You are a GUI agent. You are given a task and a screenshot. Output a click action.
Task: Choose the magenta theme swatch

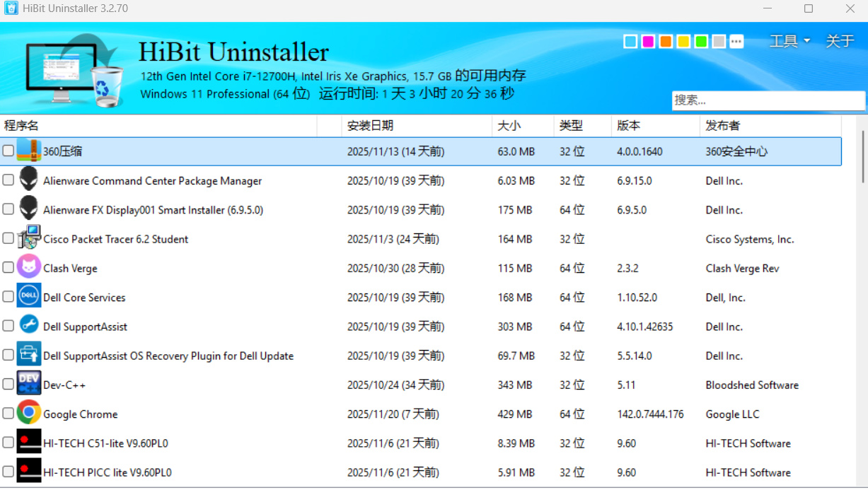coord(647,41)
